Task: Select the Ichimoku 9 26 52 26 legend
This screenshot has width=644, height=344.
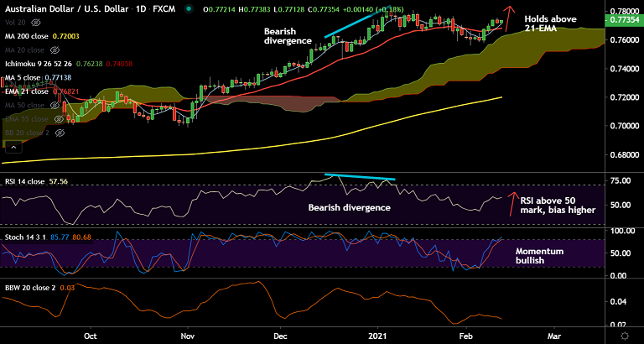Action: (39, 64)
